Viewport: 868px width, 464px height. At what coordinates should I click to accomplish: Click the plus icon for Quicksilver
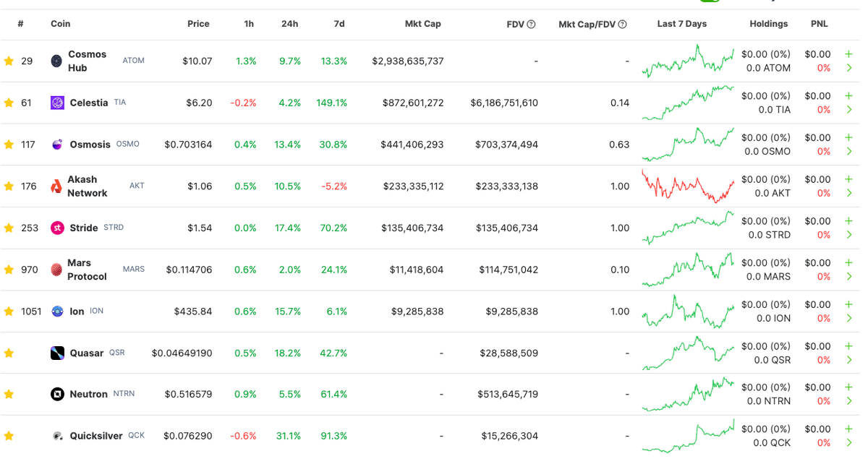[848, 429]
